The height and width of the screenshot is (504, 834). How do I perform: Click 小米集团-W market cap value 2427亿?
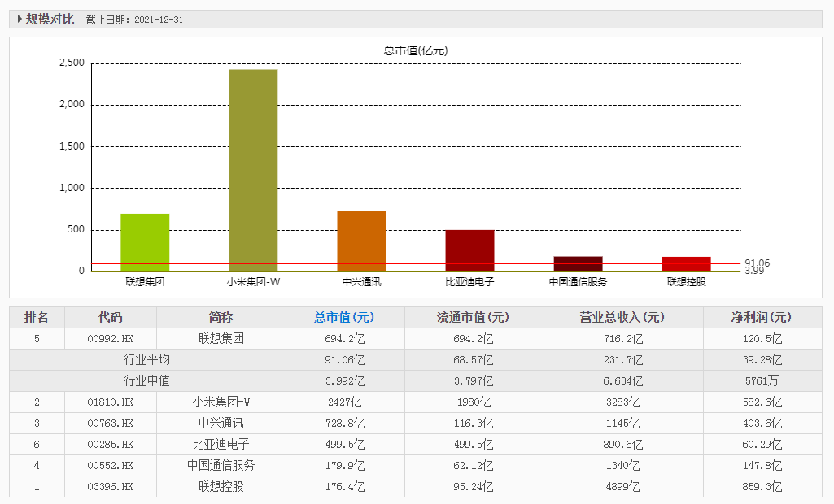tap(345, 402)
